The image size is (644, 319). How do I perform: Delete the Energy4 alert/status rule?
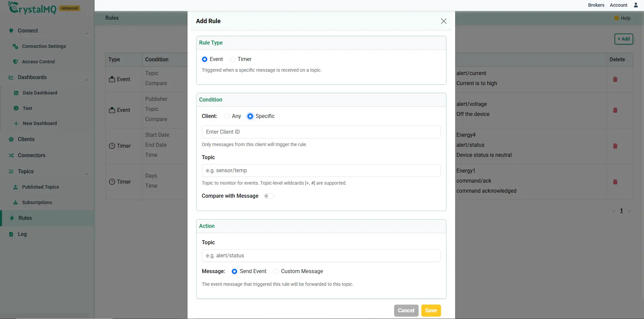[615, 146]
